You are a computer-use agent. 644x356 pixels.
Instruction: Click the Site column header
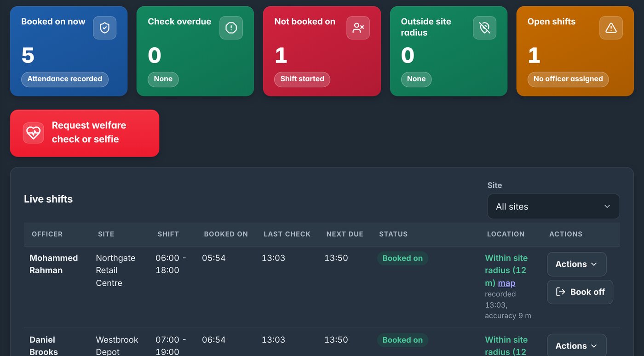[106, 234]
